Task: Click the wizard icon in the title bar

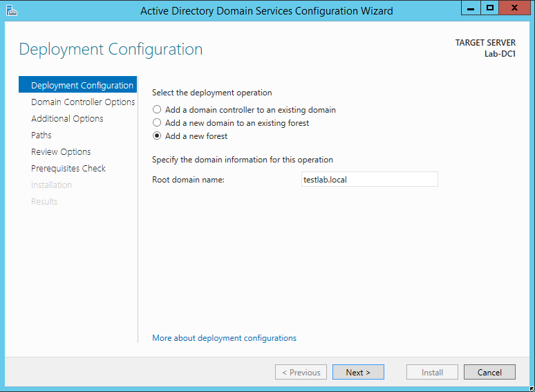Action: point(11,10)
